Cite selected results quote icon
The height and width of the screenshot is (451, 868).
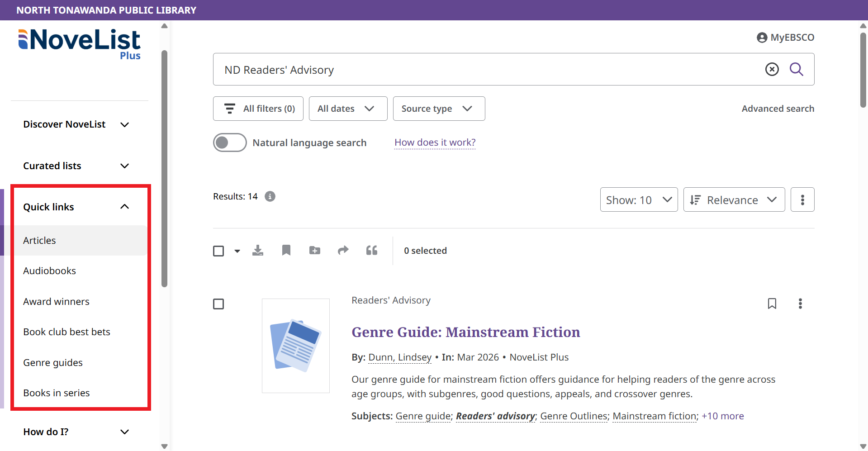tap(372, 250)
